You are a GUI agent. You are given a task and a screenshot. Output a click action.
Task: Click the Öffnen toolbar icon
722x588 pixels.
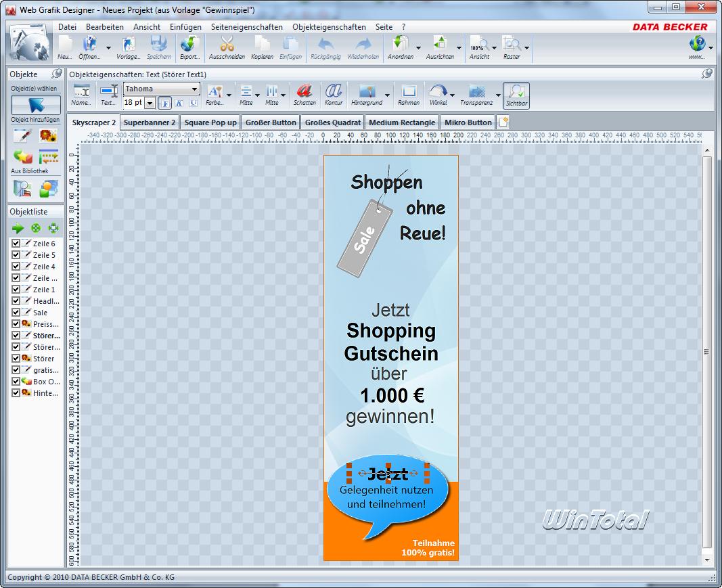tap(89, 48)
